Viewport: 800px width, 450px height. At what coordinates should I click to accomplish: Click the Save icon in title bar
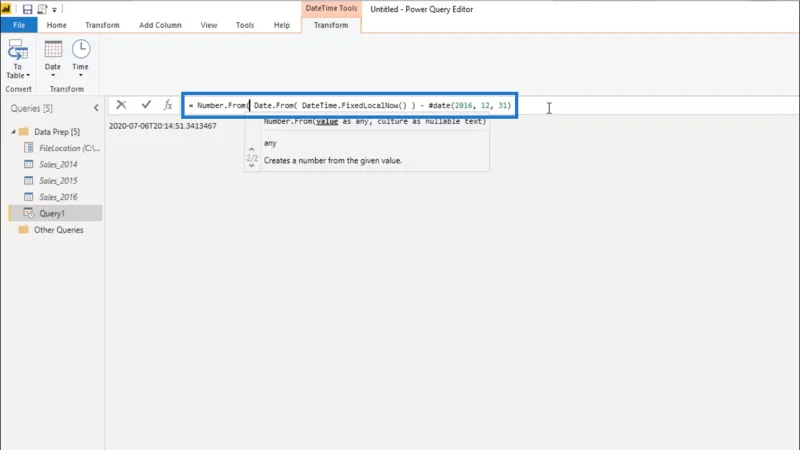click(27, 9)
